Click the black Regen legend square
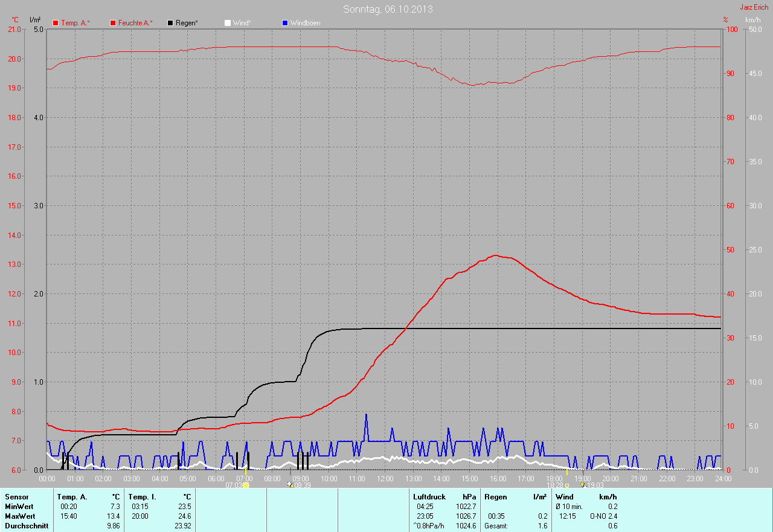Screen dimensions: 773x532 coord(170,23)
